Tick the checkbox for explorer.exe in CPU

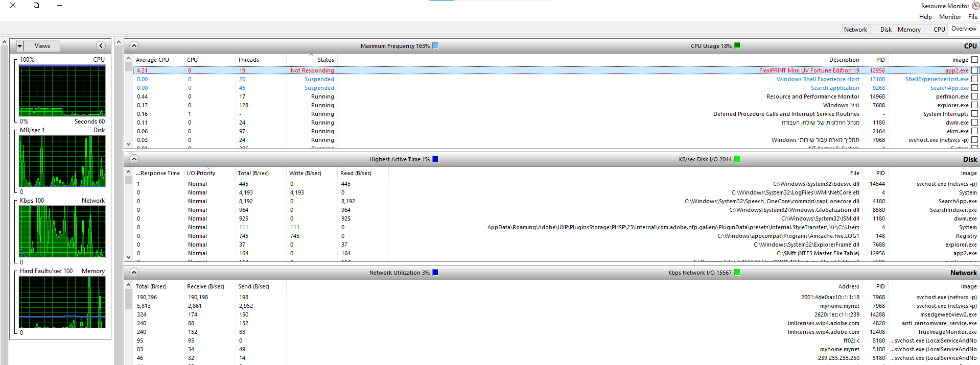click(x=974, y=105)
